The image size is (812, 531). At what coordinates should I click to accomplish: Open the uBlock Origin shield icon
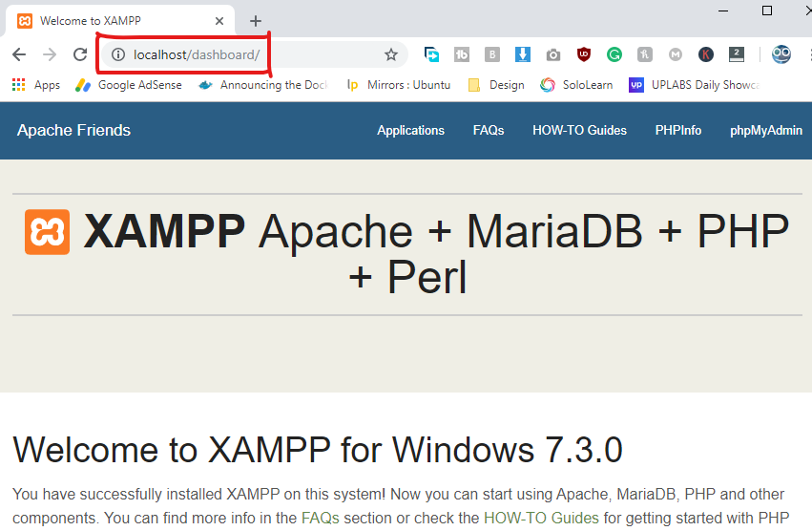(x=584, y=54)
